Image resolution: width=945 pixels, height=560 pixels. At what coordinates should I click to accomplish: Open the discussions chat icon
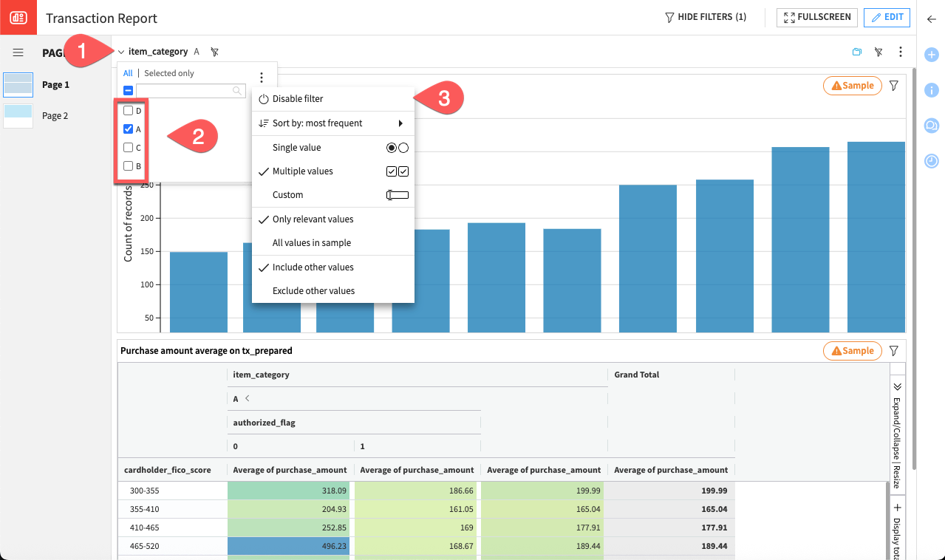click(x=931, y=126)
